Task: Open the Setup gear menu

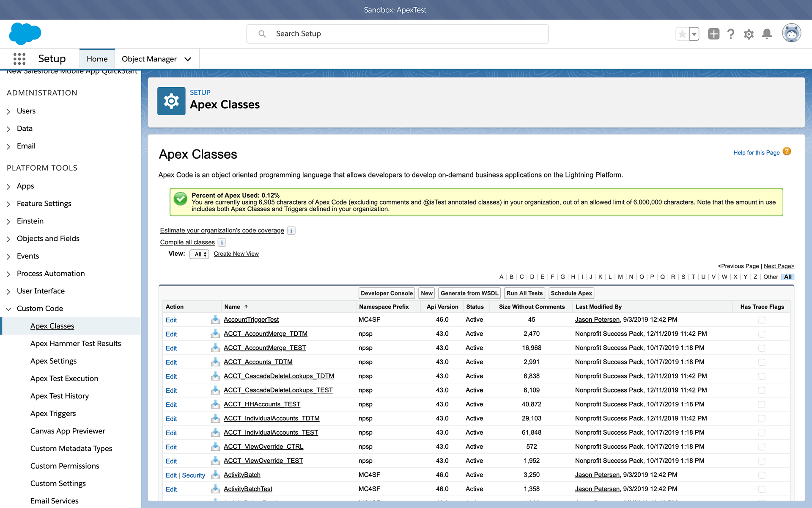Action: tap(749, 34)
